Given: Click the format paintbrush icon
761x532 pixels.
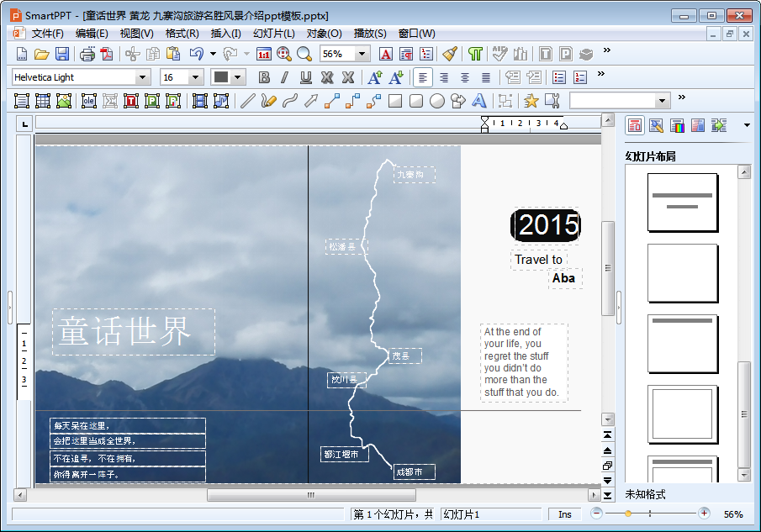Looking at the screenshot, I should [450, 54].
